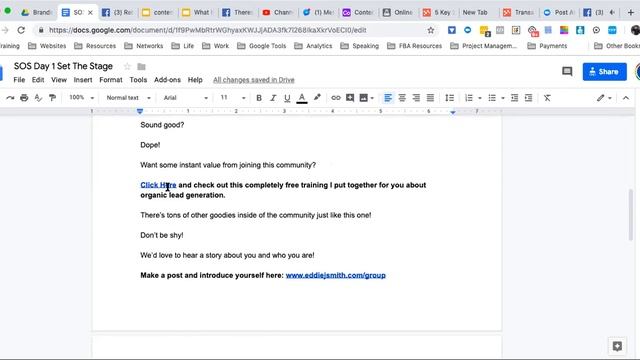Image resolution: width=640 pixels, height=360 pixels.
Task: Open a new browser tab with plus
Action: [x=631, y=13]
